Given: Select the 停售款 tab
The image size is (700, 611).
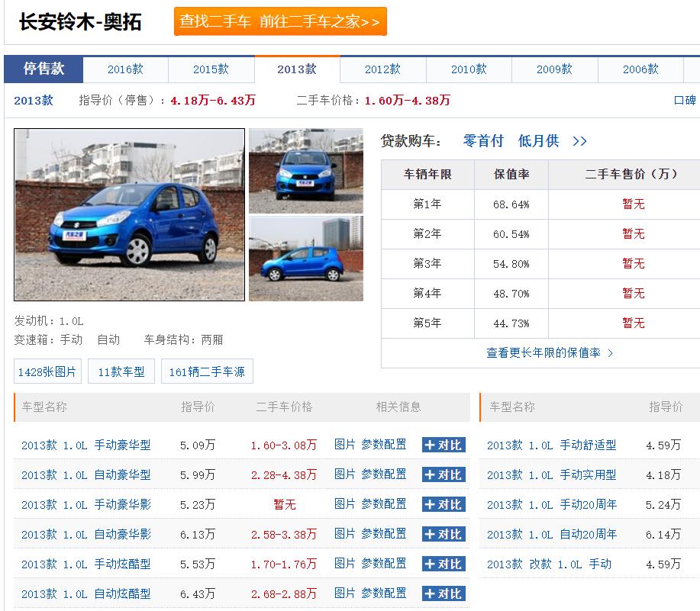Looking at the screenshot, I should coord(44,69).
